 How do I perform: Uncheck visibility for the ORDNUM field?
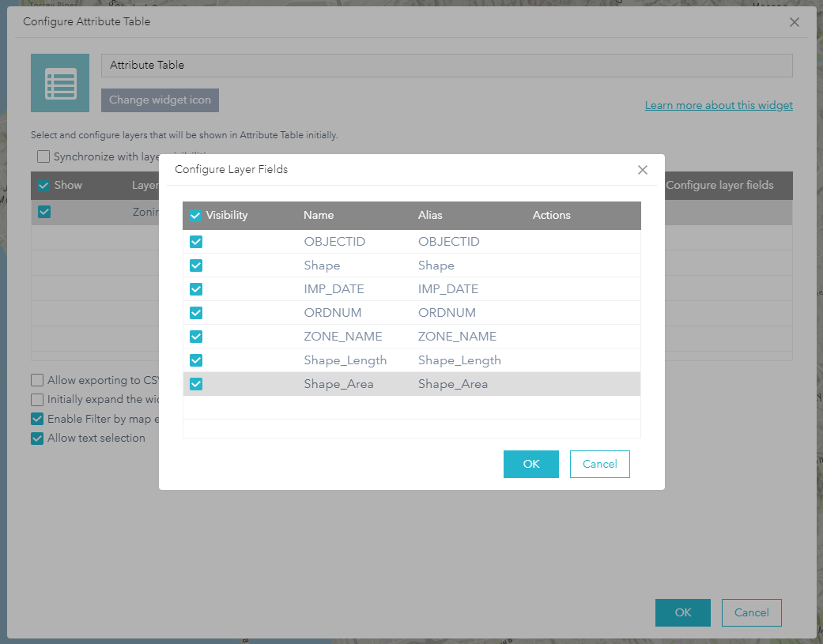196,313
